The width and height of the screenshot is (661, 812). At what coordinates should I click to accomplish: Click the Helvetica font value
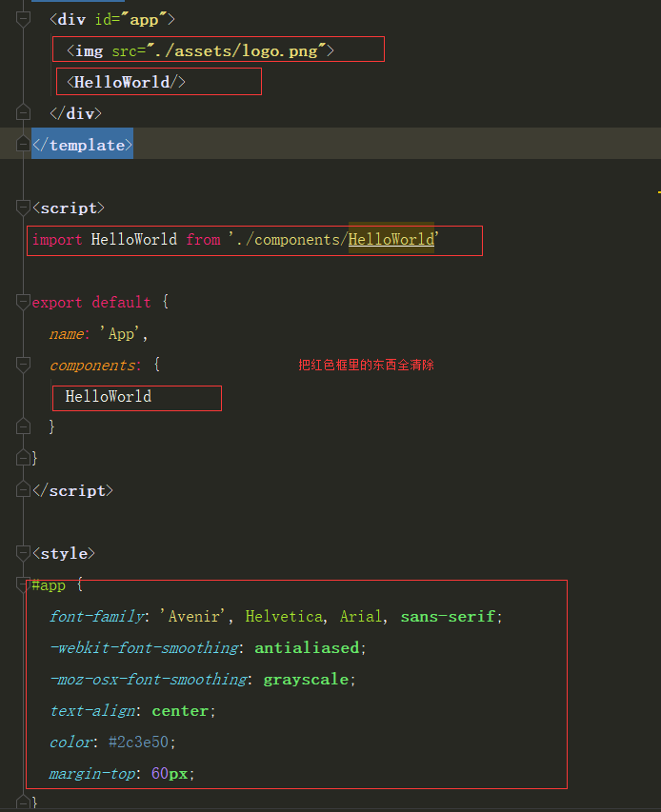pyautogui.click(x=284, y=616)
